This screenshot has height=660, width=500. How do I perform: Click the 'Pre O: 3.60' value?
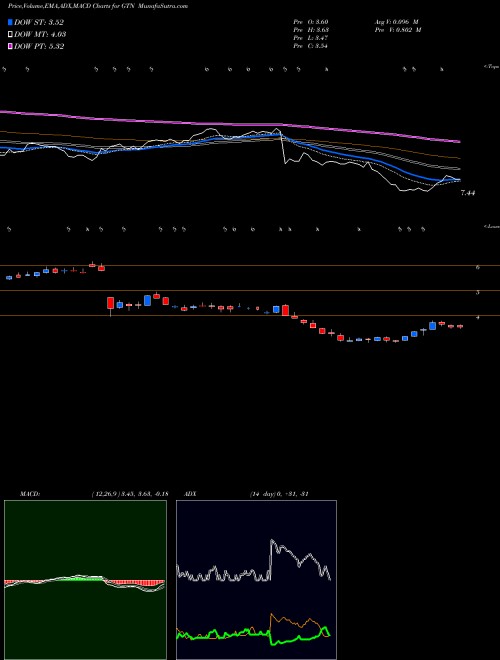(311, 21)
